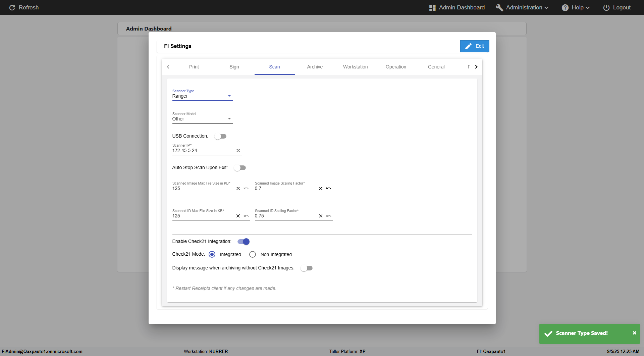Clear the Scanned ID Scaling Factor value
The width and height of the screenshot is (644, 356).
pos(321,216)
